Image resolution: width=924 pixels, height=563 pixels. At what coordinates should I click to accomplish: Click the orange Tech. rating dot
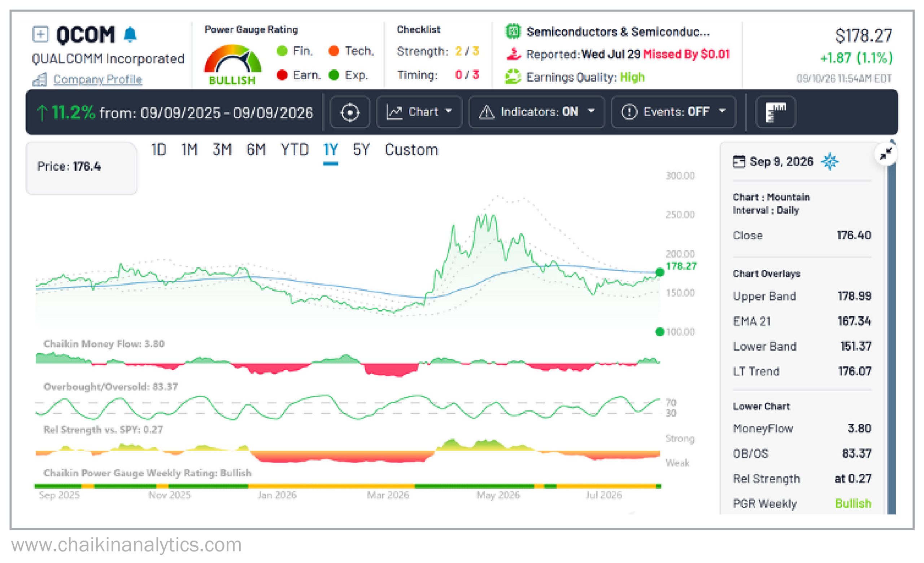click(x=334, y=50)
